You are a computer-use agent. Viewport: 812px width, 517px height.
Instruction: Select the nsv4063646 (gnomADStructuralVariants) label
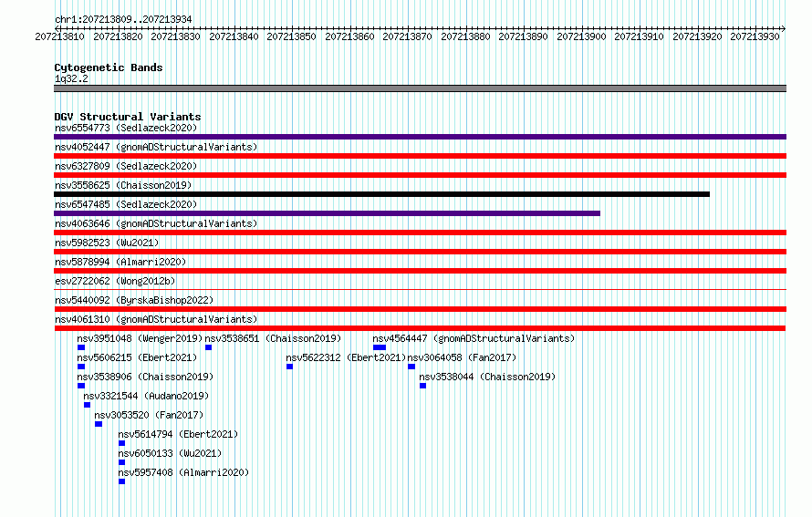pyautogui.click(x=156, y=223)
